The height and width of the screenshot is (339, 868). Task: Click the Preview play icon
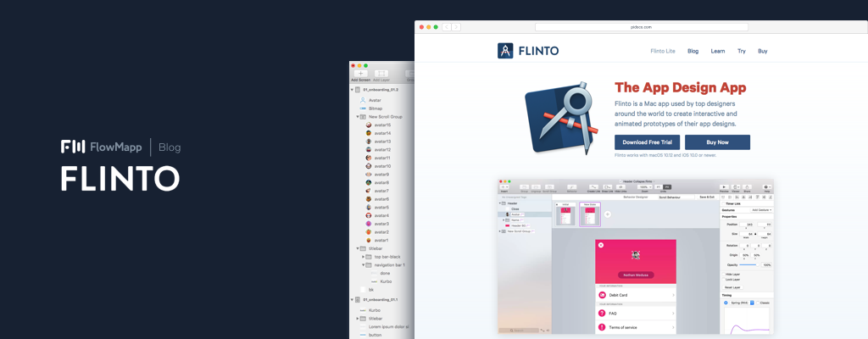pos(724,186)
